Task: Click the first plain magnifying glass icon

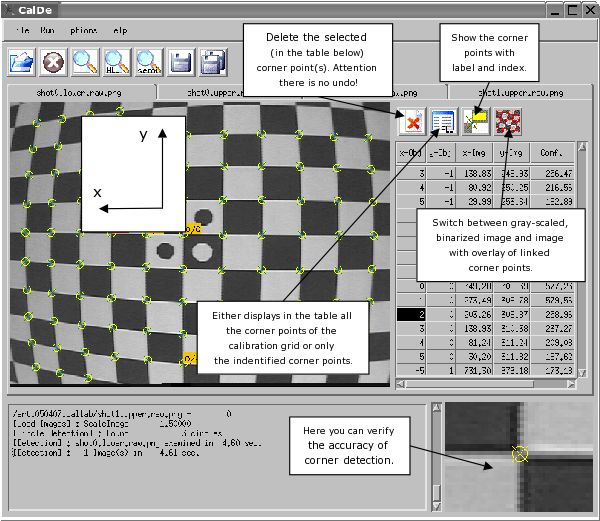Action: click(x=86, y=64)
